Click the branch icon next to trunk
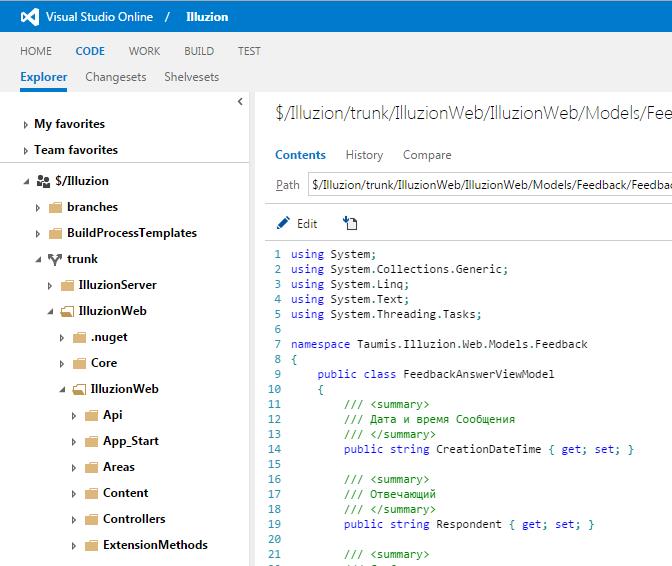Image resolution: width=672 pixels, height=566 pixels. 55,259
